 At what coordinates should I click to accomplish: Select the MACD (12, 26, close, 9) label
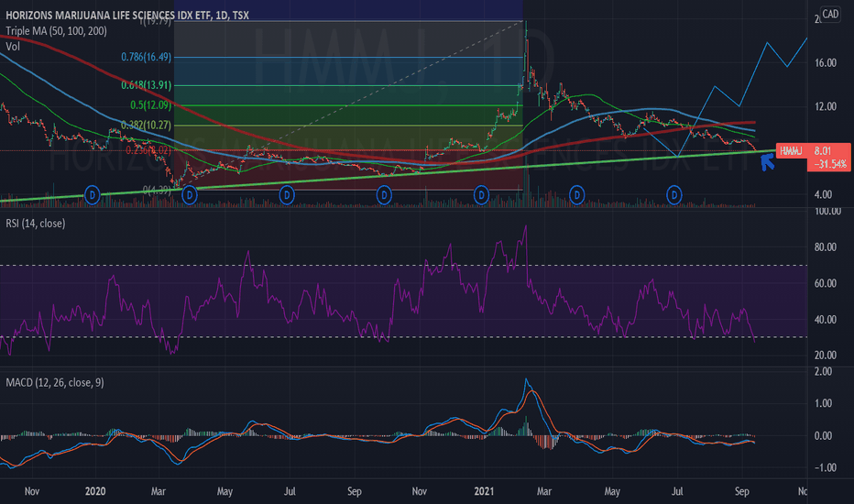tap(54, 382)
